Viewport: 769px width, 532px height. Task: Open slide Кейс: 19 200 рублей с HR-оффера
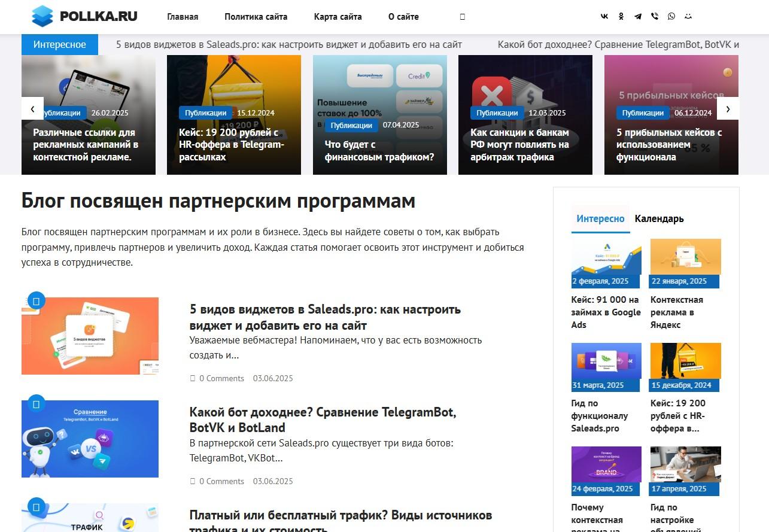pyautogui.click(x=232, y=145)
